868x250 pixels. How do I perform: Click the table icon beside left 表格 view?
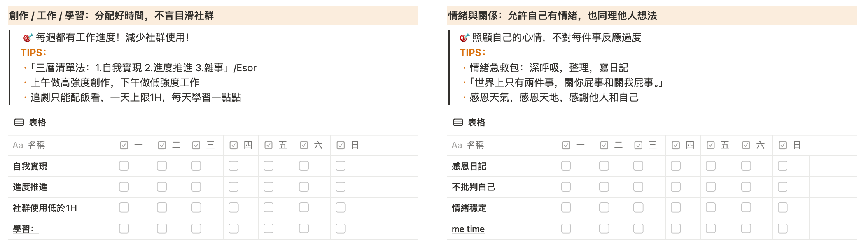tap(19, 123)
